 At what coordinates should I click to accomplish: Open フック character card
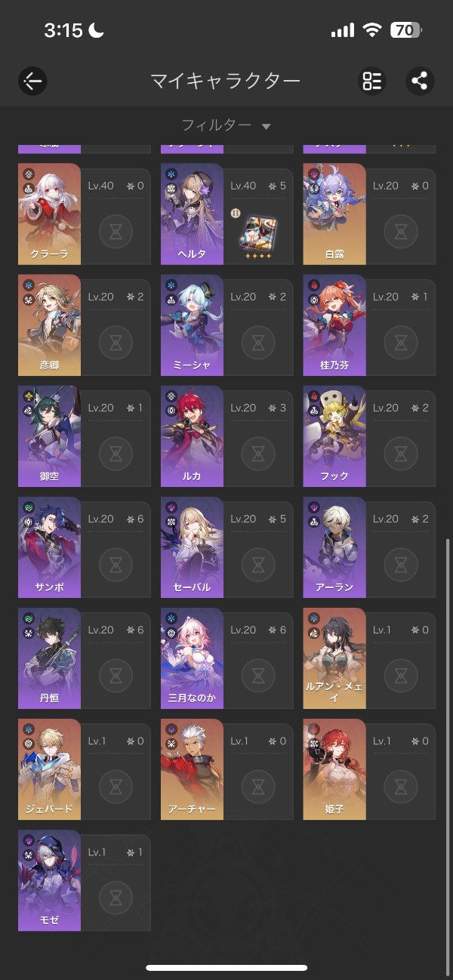coord(369,436)
